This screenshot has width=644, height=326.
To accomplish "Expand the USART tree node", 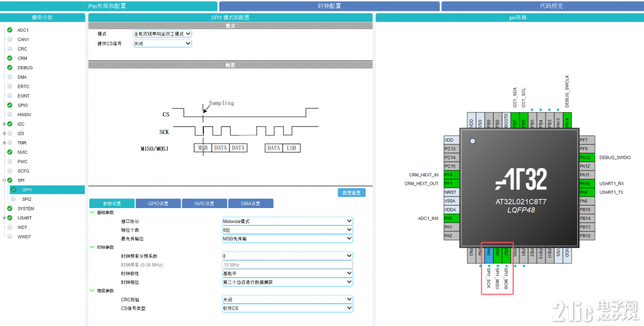I will coord(4,218).
